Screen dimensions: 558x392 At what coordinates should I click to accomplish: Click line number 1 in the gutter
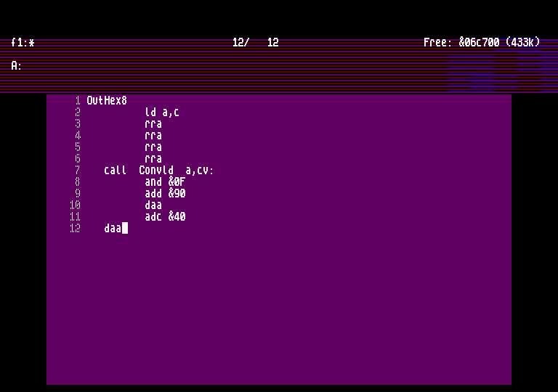coord(78,101)
